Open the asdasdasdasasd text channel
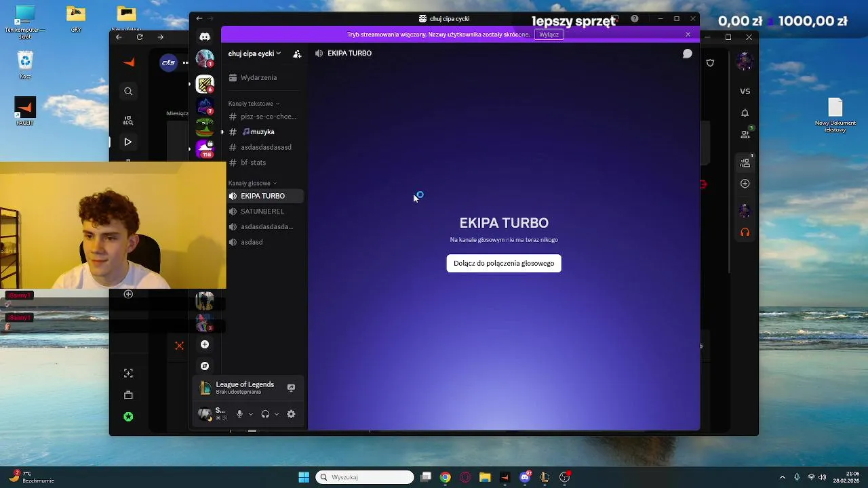 coord(264,147)
